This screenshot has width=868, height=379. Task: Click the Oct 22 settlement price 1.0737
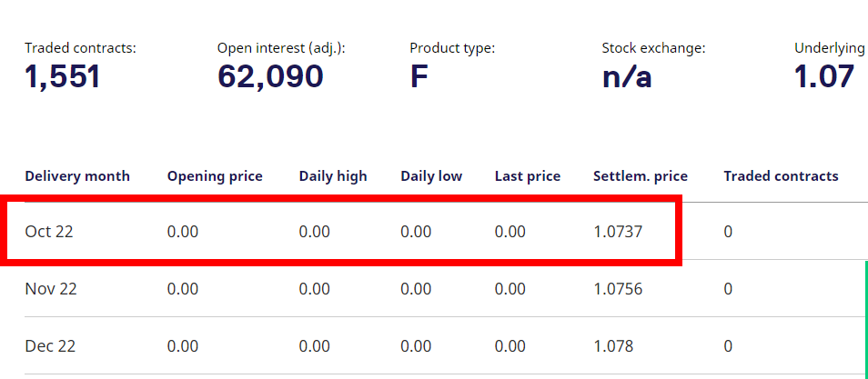coord(618,232)
